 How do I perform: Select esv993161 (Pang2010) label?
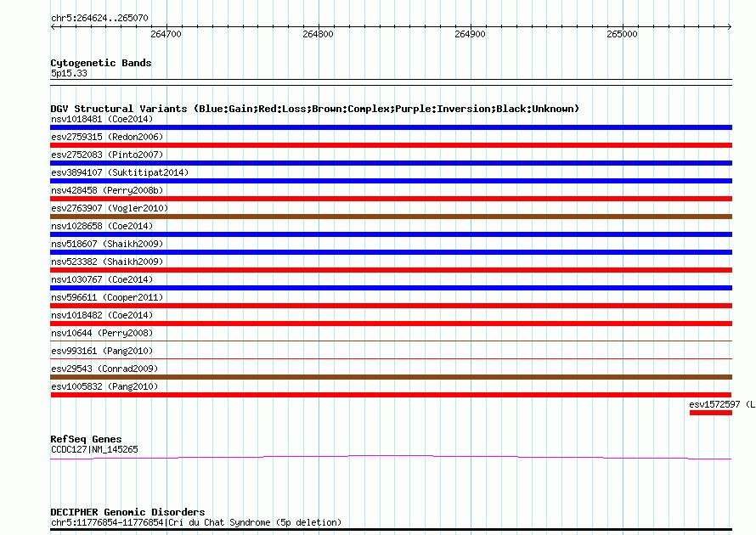pyautogui.click(x=102, y=351)
